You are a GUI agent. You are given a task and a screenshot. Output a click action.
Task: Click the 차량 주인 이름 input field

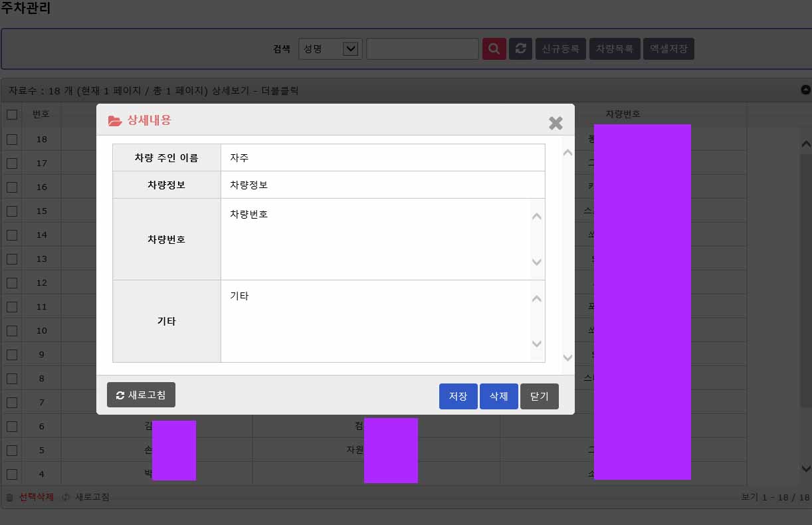click(382, 157)
